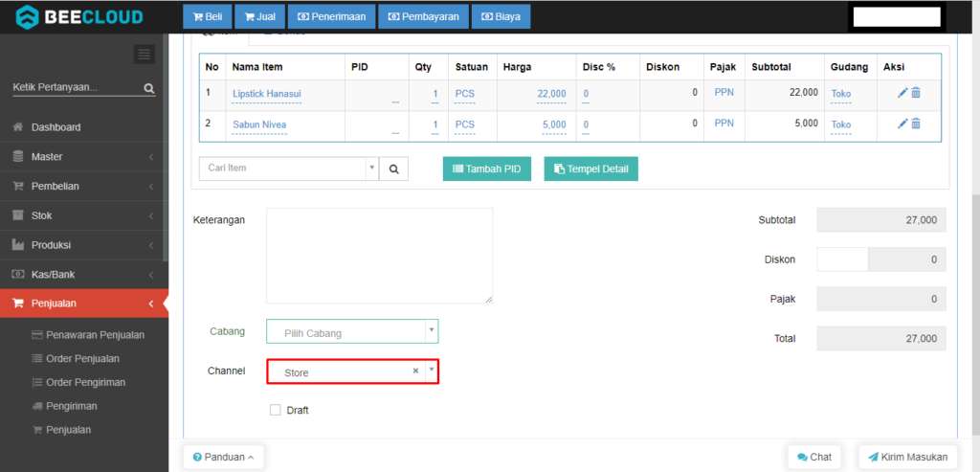Click the Pembayaran top bar button

[423, 17]
